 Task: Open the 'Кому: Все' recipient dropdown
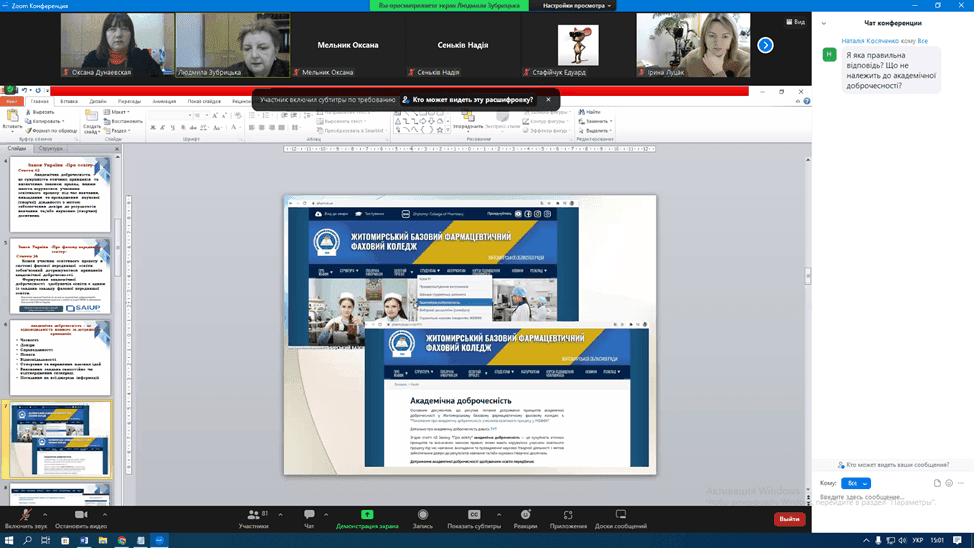(856, 483)
